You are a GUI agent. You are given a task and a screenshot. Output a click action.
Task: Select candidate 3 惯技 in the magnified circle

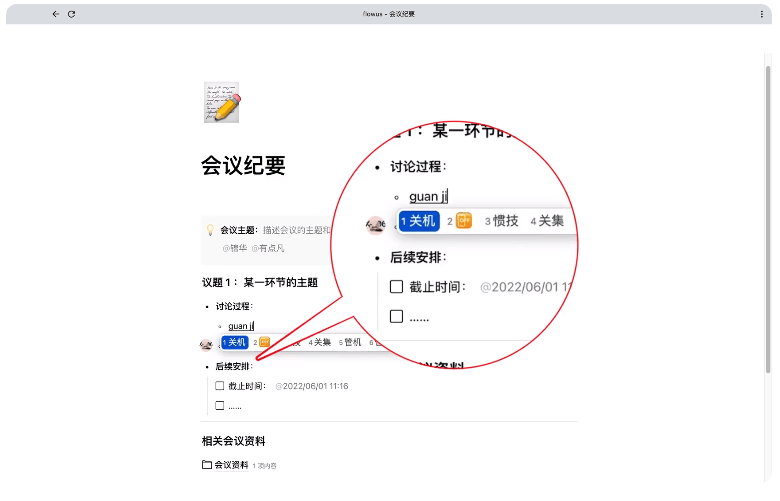501,221
